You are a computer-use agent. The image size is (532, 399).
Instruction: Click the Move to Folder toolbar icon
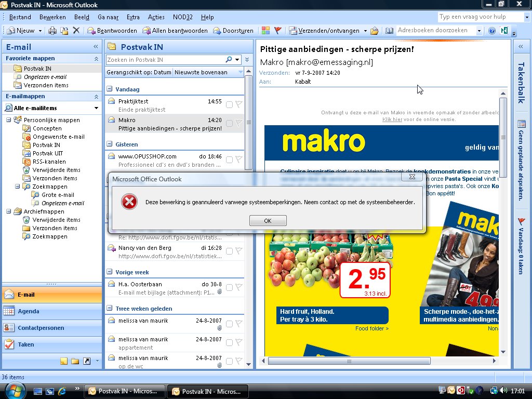(64, 31)
